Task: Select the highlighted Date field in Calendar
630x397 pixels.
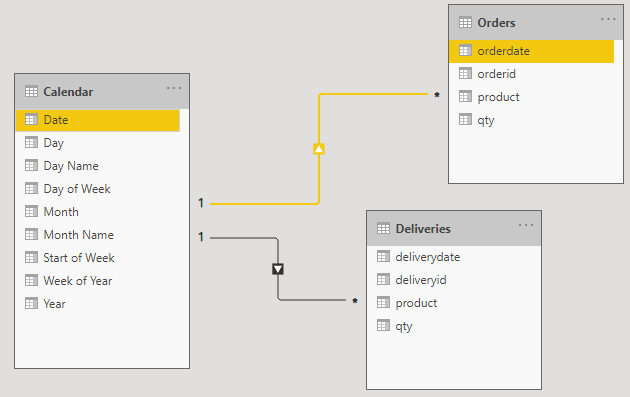Action: pyautogui.click(x=98, y=120)
